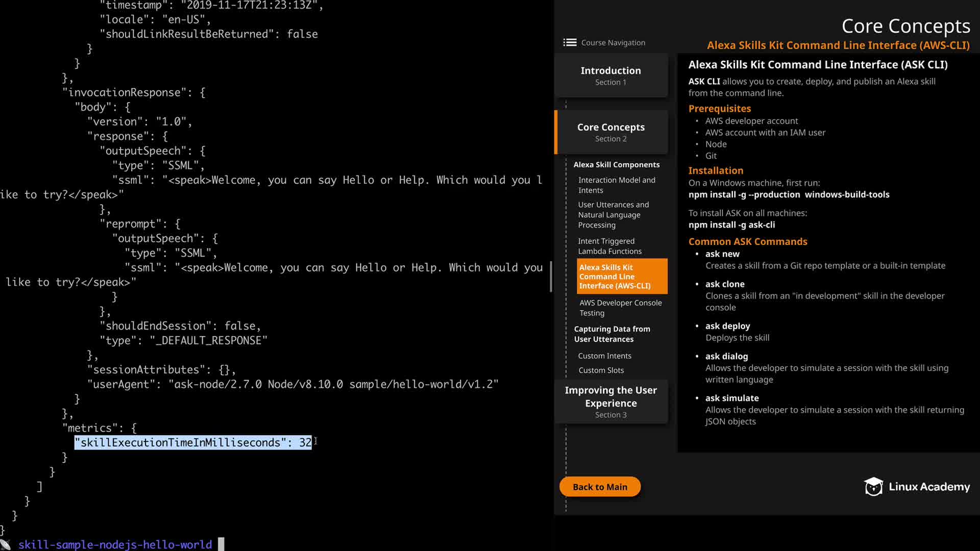Open the Introduction Section 1 panel
980x551 pixels.
tap(610, 76)
